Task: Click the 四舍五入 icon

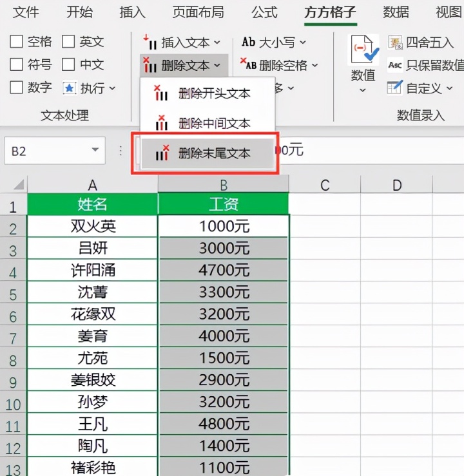Action: 396,43
